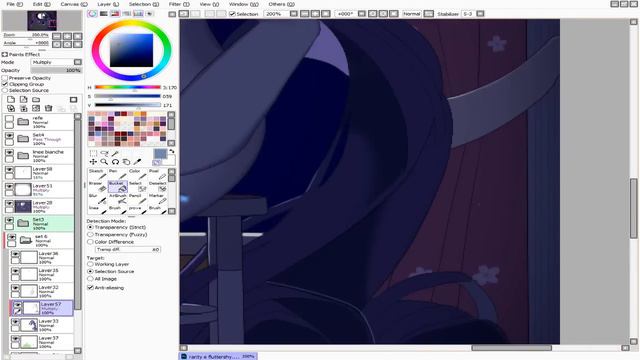The width and height of the screenshot is (640, 360).
Task: Adjust the Hue slider
Action: click(x=127, y=87)
